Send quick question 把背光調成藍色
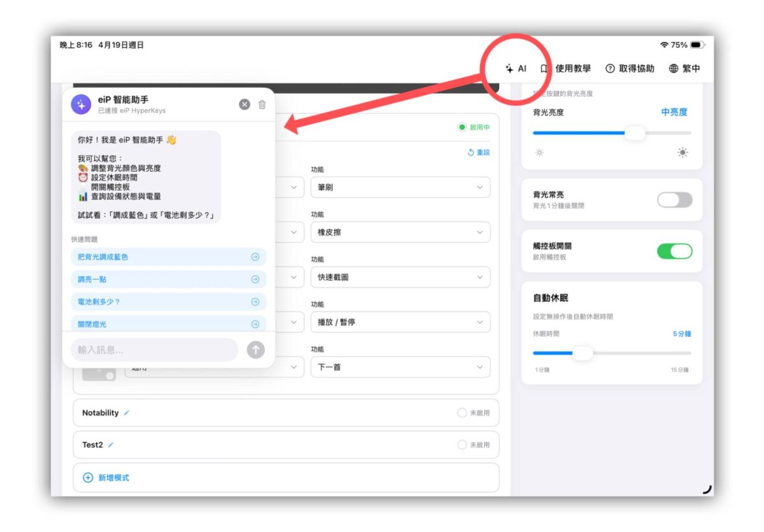Viewport: 764px width, 532px height. click(x=169, y=257)
